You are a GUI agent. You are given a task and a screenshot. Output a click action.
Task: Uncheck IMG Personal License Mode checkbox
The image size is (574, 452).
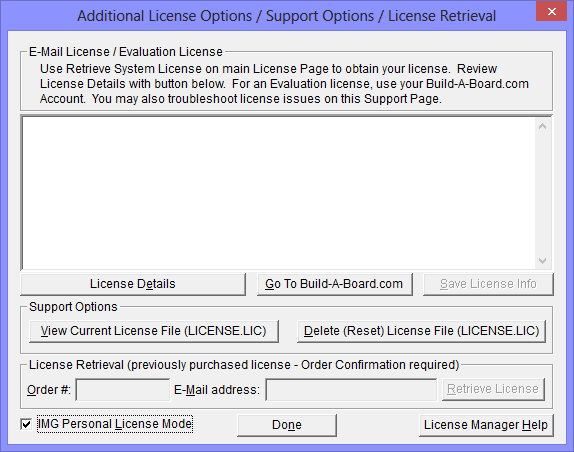[x=26, y=424]
